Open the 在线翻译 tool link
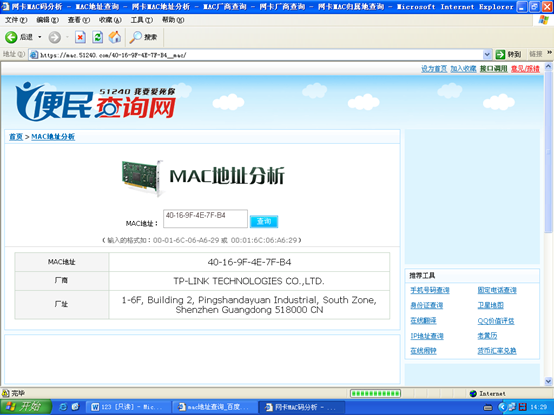Screen dimensions: 554x415 click(423, 321)
